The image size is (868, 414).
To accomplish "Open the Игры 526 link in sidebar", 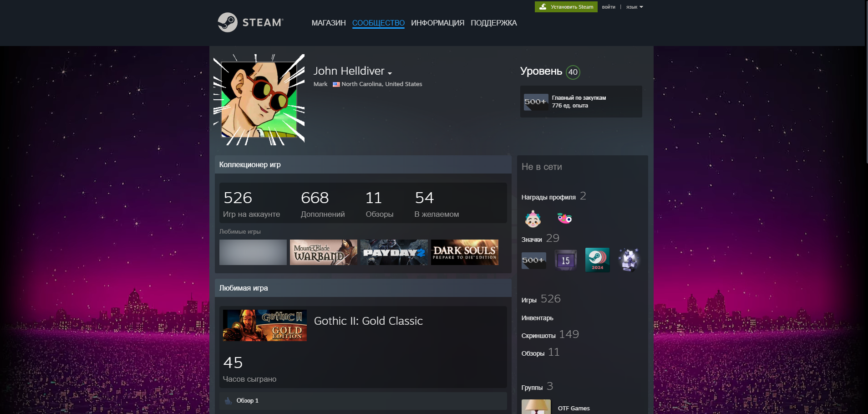I will pyautogui.click(x=541, y=299).
